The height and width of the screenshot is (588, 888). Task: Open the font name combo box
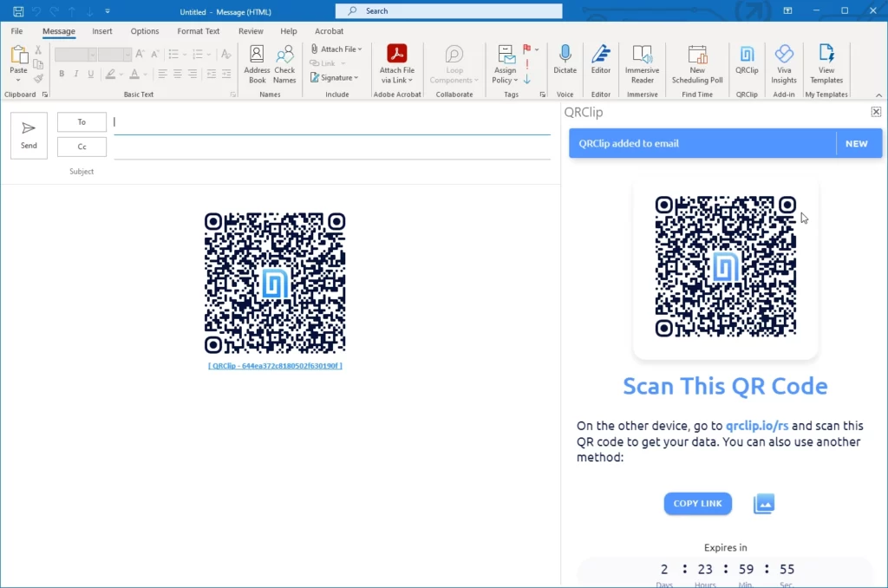(x=75, y=55)
